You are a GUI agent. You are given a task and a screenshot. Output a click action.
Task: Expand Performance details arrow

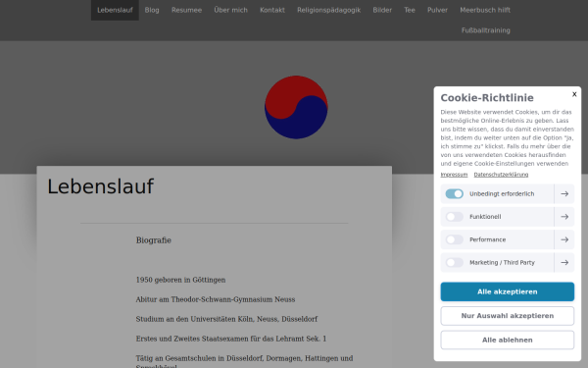(564, 239)
